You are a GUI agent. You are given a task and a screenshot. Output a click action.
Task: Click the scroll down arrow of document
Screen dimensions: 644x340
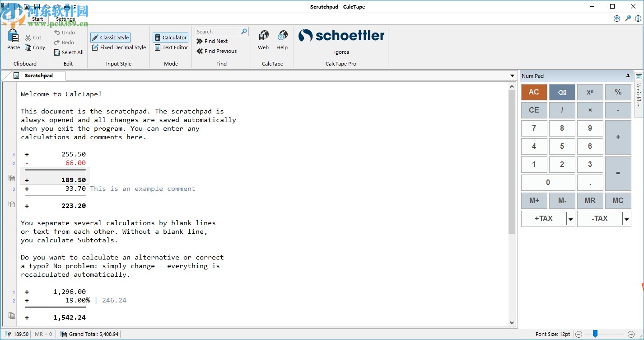point(512,323)
